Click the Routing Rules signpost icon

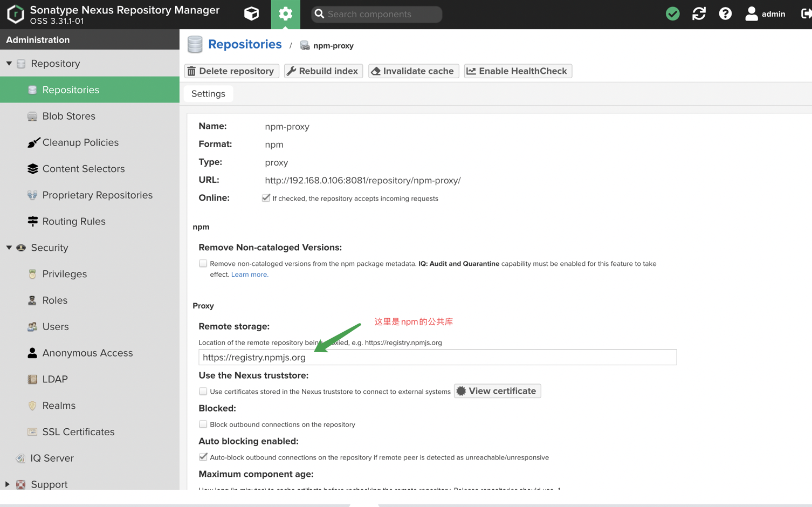tap(32, 221)
